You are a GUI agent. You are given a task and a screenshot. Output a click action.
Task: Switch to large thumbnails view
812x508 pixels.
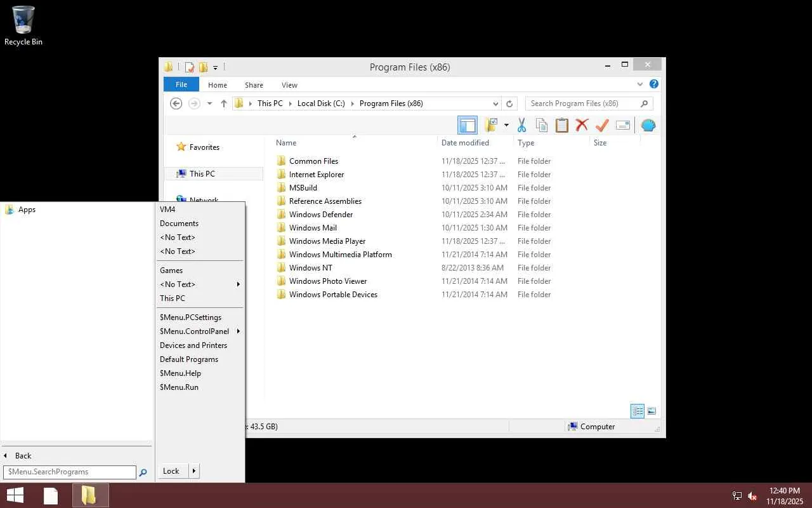pos(652,411)
